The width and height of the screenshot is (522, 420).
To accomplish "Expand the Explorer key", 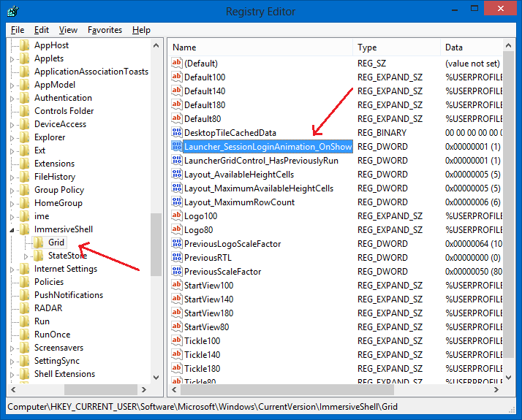I will point(12,138).
